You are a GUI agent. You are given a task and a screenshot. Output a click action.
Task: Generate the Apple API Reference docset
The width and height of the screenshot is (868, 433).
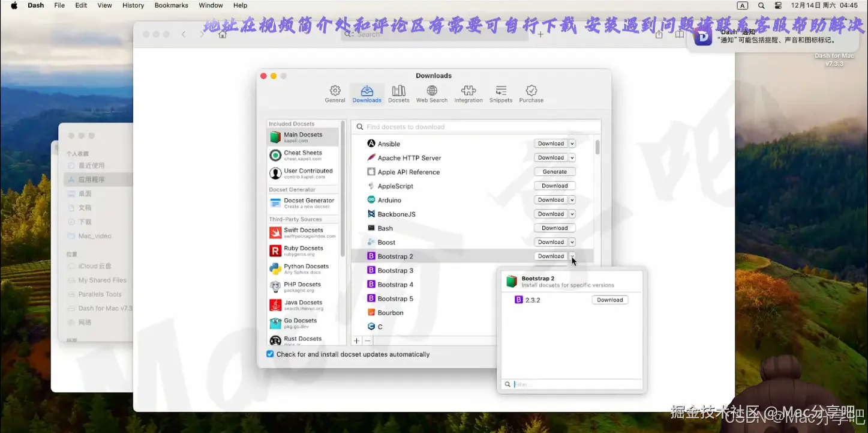[x=555, y=172]
